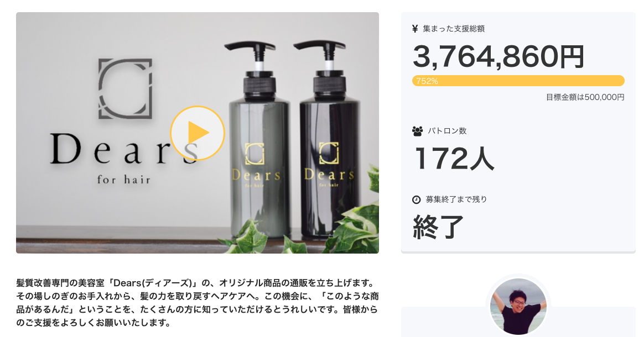Screen dimensions: 644x337
Task: Click the 172人 patron count
Action: click(454, 159)
